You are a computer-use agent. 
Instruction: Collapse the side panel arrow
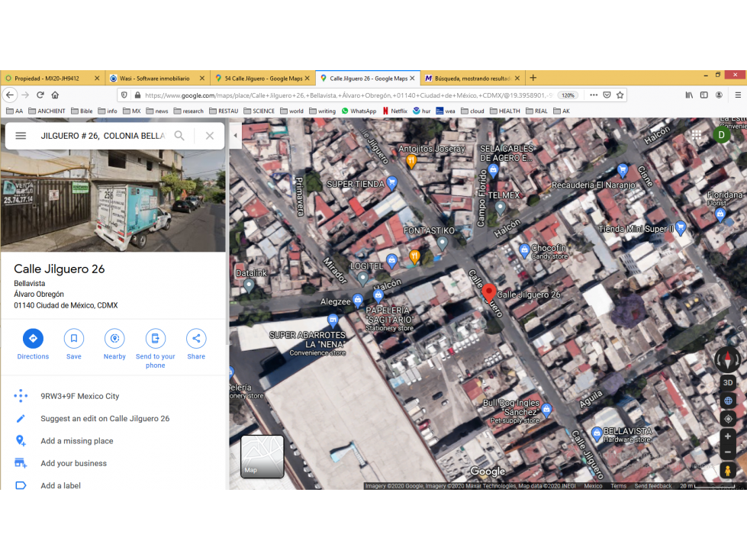pyautogui.click(x=235, y=136)
